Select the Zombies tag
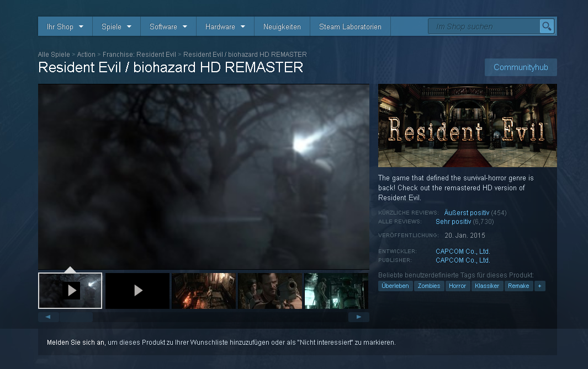This screenshot has width=588, height=369. pos(429,286)
